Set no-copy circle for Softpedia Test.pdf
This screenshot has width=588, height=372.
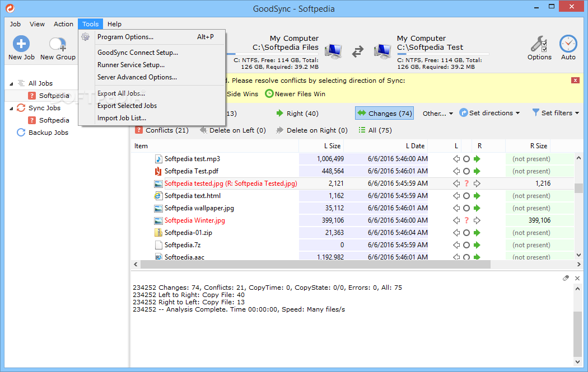tap(466, 171)
